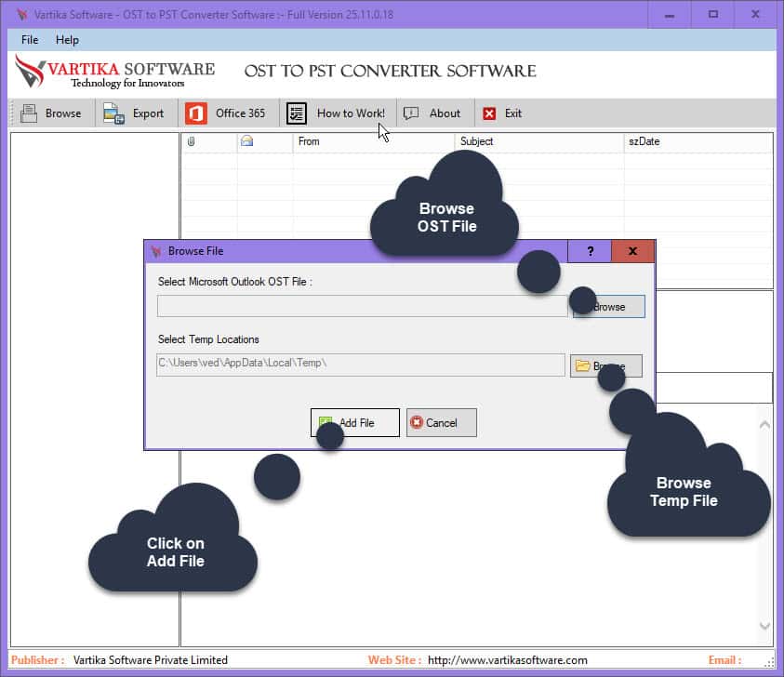Click the "Vartika Software Private Limited" publisher text
784x677 pixels.
click(151, 660)
